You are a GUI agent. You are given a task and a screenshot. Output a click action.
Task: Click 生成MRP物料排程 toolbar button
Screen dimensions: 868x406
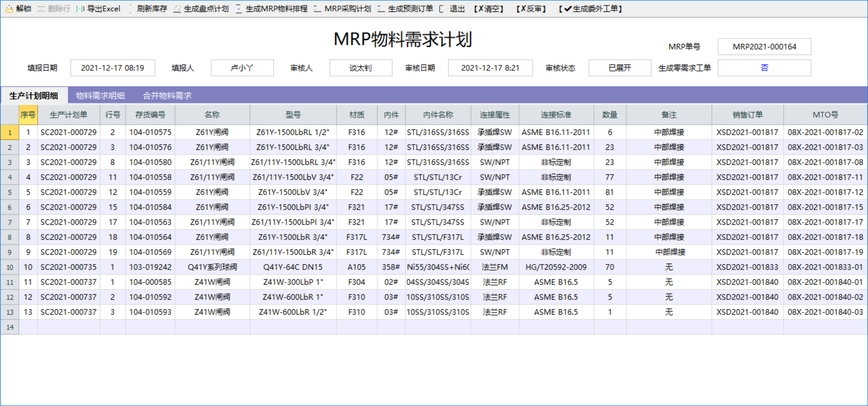(272, 8)
